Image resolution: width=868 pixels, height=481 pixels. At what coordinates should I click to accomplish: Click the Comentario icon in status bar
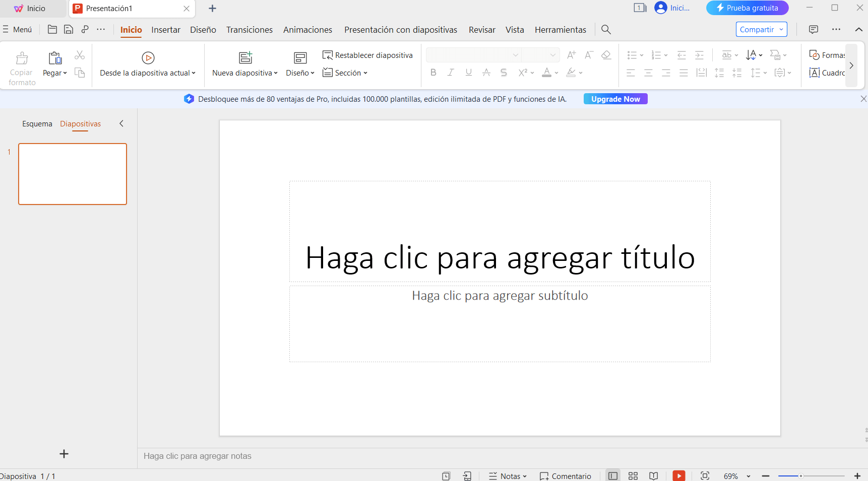coord(566,476)
